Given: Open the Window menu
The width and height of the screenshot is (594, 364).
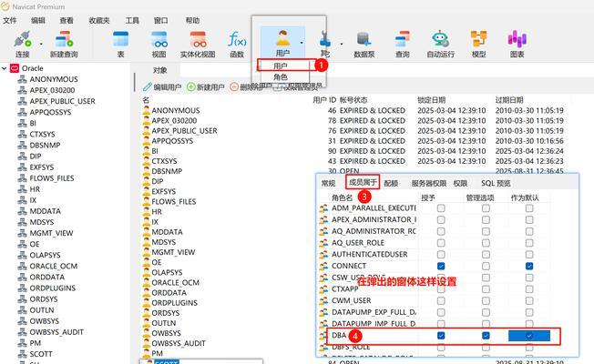Looking at the screenshot, I should tap(160, 20).
